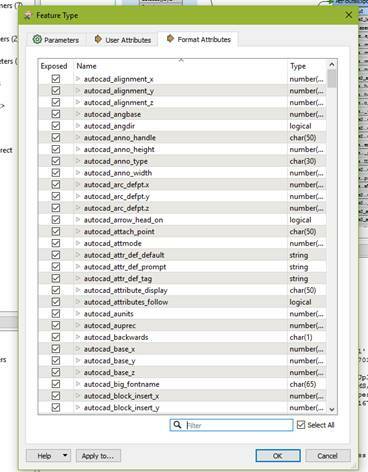The height and width of the screenshot is (472, 368).
Task: Uncheck autocad_alignment_x exposed checkbox
Action: 56,79
